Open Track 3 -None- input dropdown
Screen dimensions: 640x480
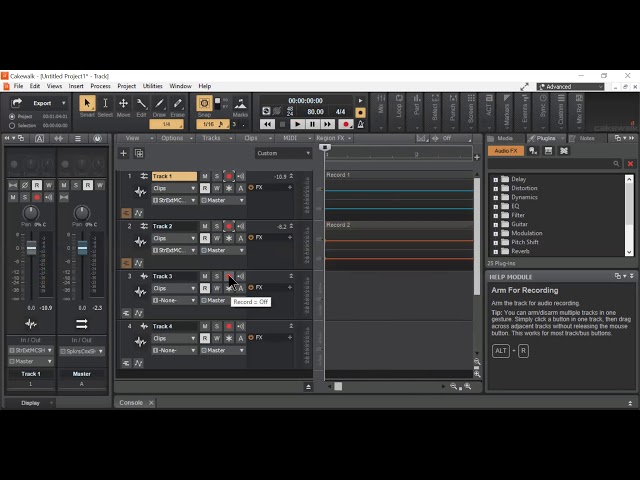pyautogui.click(x=174, y=300)
